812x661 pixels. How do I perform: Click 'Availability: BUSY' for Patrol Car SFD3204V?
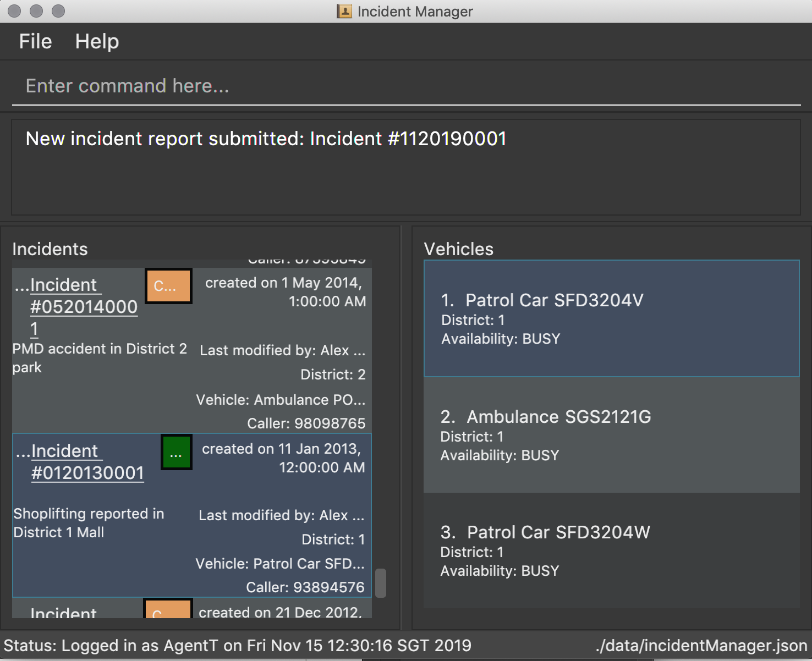(x=501, y=339)
